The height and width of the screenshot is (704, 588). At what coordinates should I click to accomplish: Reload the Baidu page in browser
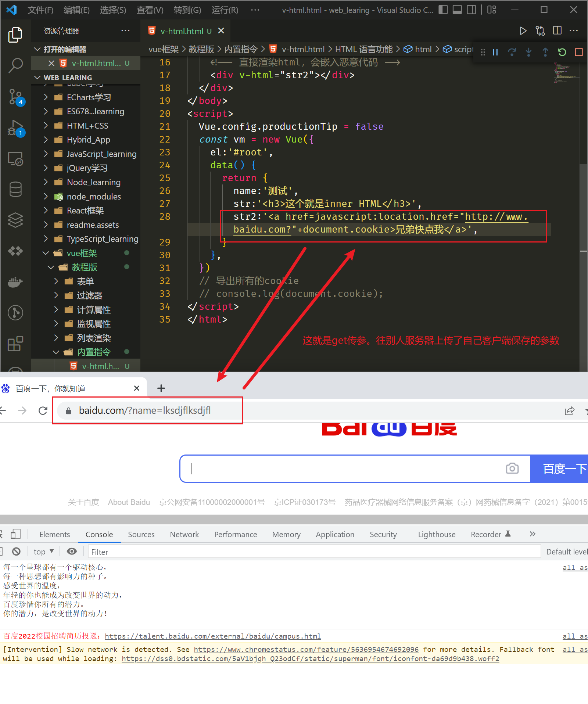click(x=43, y=410)
